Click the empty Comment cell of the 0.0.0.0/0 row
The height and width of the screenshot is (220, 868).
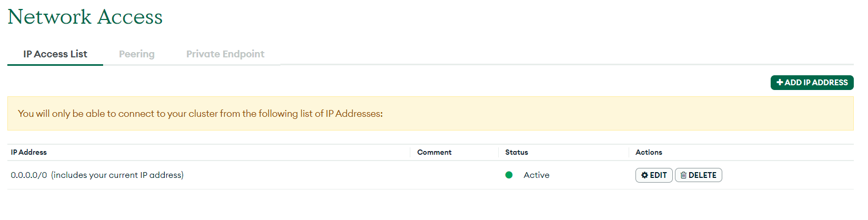tap(454, 175)
